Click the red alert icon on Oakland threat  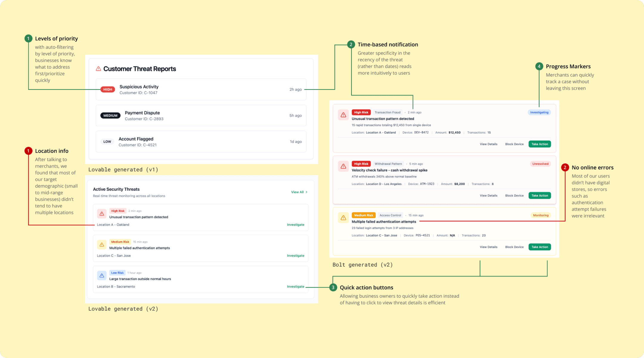(102, 214)
